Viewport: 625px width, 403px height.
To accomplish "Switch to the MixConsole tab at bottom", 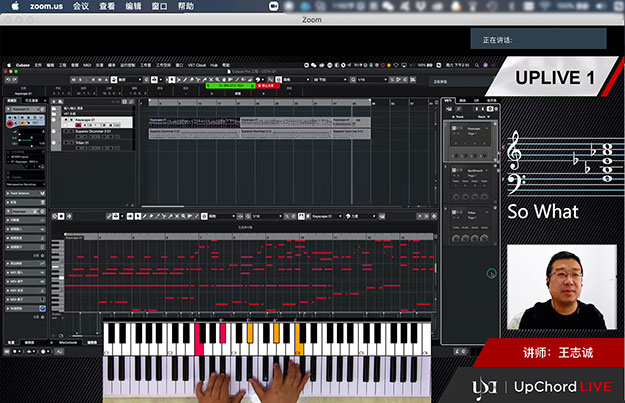I will [68, 342].
